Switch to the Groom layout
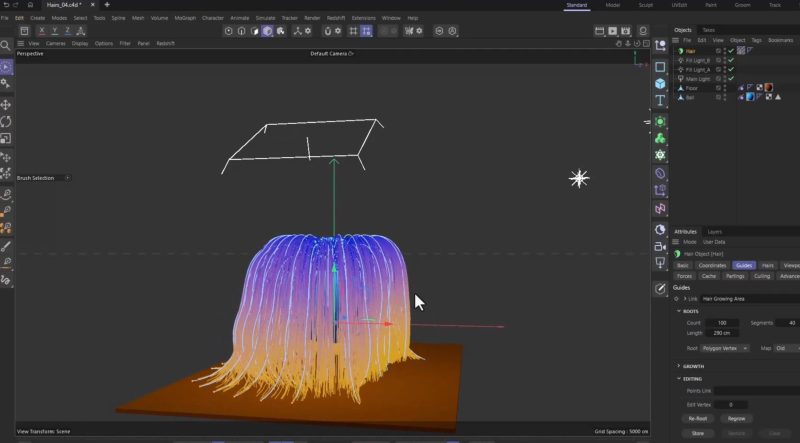Image resolution: width=800 pixels, height=443 pixels. pyautogui.click(x=742, y=5)
